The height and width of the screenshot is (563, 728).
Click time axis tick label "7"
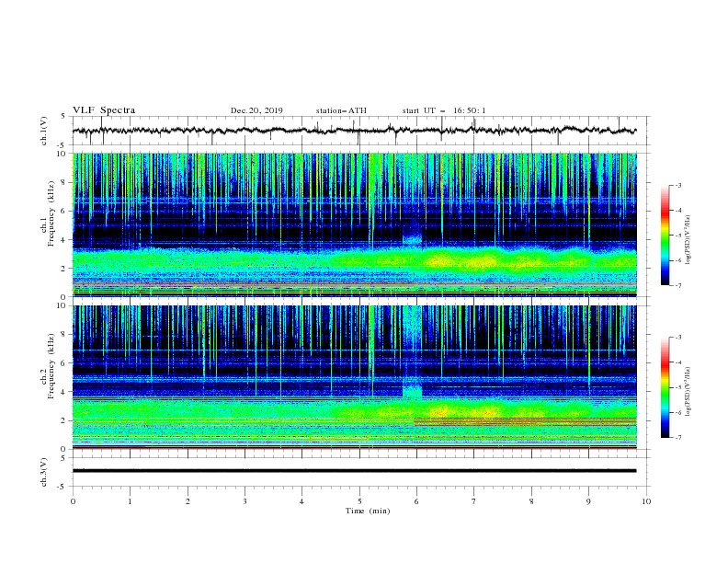click(474, 501)
